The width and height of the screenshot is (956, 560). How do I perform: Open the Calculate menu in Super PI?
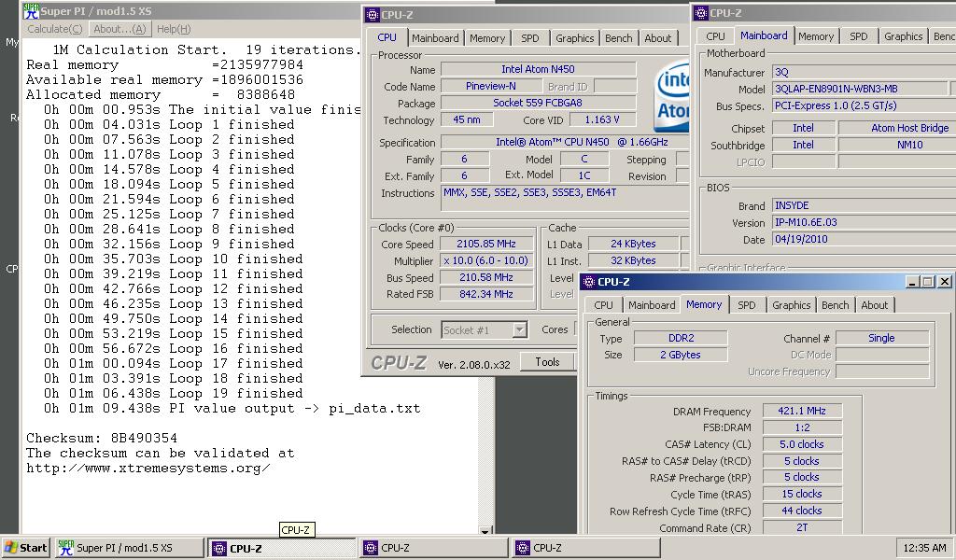coord(55,29)
